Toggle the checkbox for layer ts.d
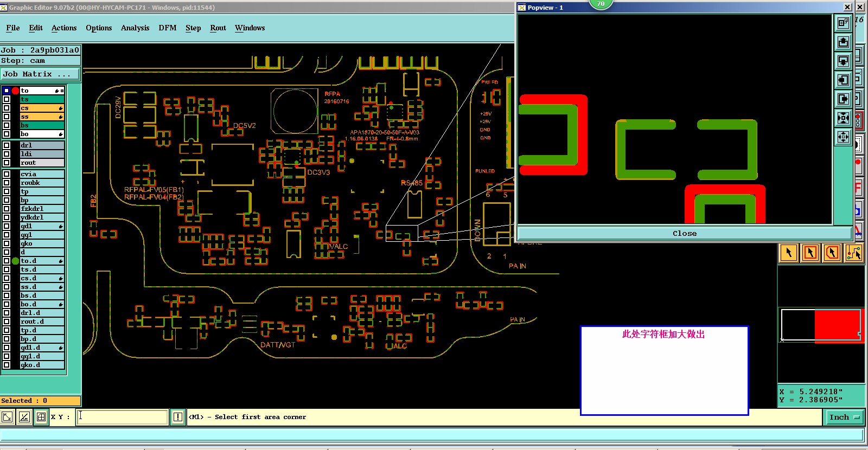This screenshot has width=868, height=450. coord(7,269)
